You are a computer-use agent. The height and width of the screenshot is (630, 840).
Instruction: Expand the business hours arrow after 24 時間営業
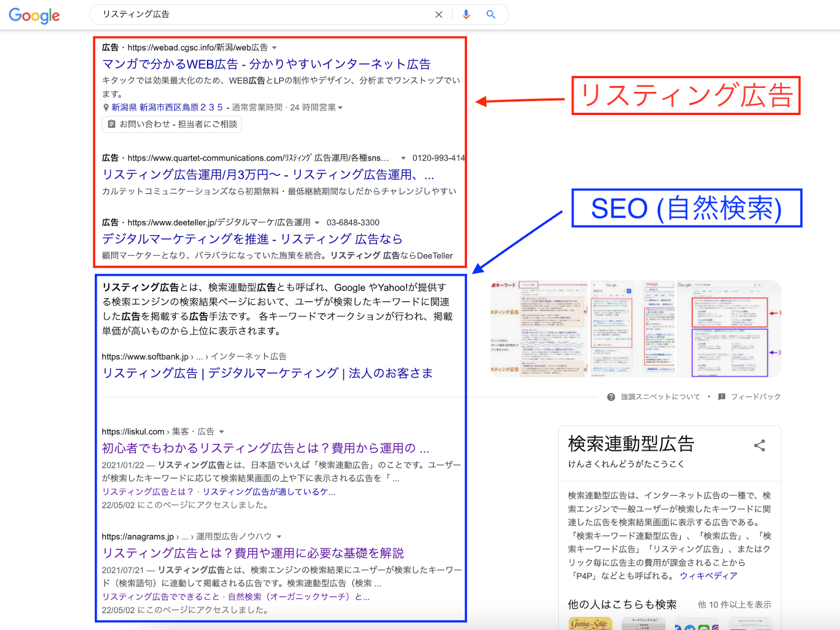(340, 108)
